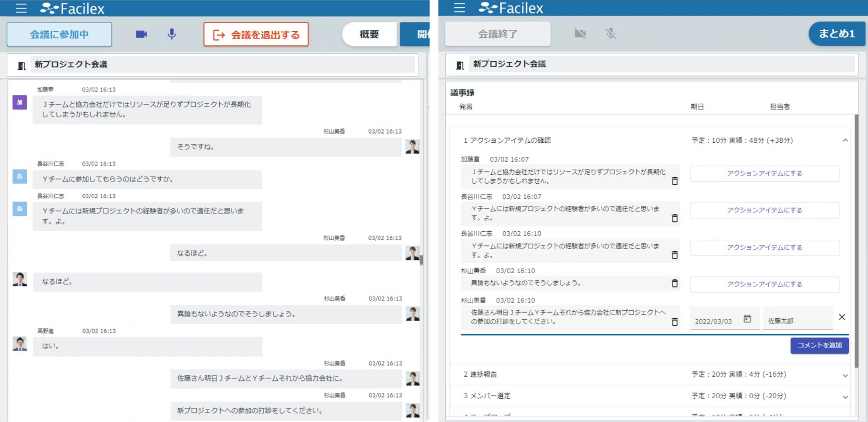Viewport: 868px width, 422px height.
Task: Delete the 異論もないようなので entry with trash icon
Action: 675,283
